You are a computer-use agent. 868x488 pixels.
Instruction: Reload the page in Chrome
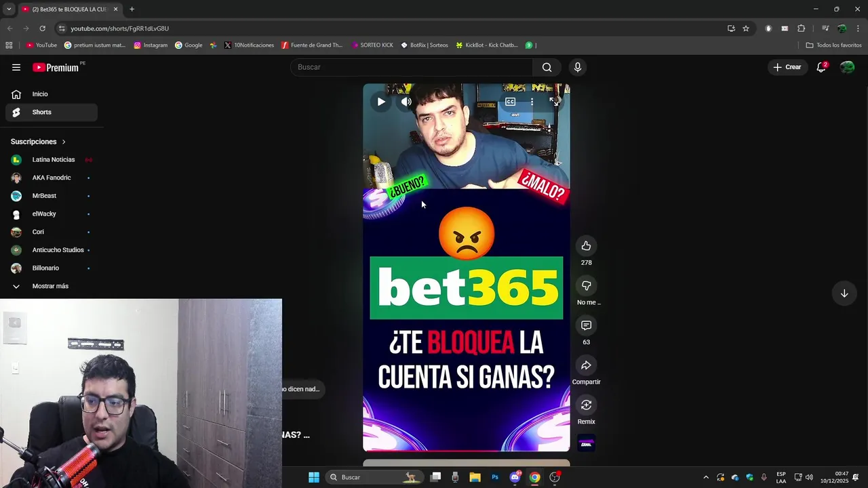[42, 28]
